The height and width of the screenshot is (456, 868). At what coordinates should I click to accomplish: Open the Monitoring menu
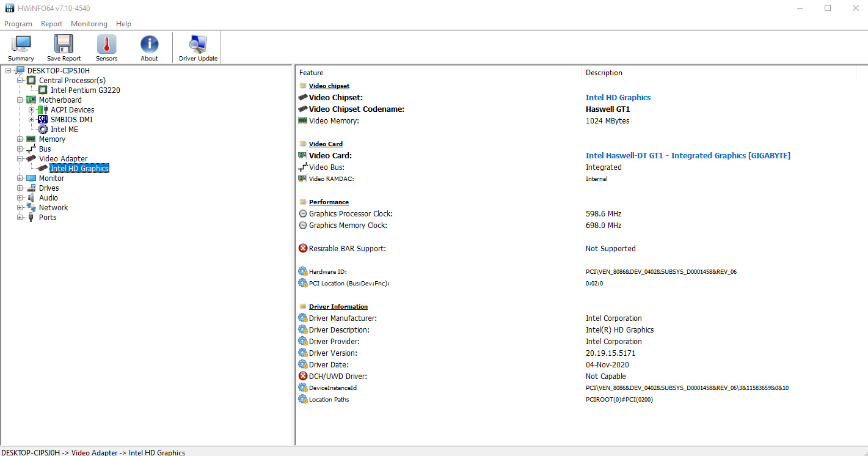(x=89, y=24)
